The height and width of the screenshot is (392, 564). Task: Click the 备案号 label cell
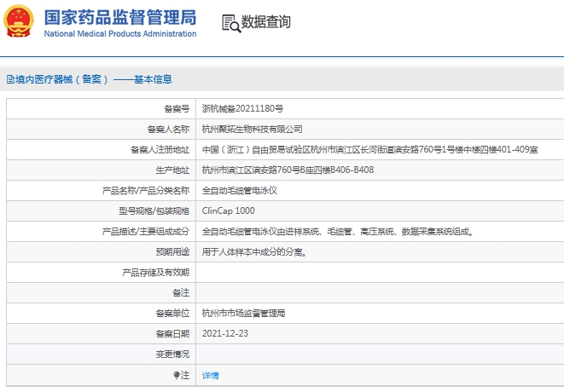click(177, 108)
